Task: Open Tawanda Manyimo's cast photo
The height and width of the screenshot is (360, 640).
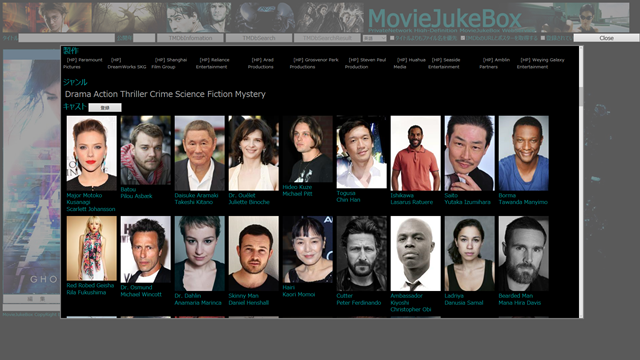Action: tap(524, 153)
